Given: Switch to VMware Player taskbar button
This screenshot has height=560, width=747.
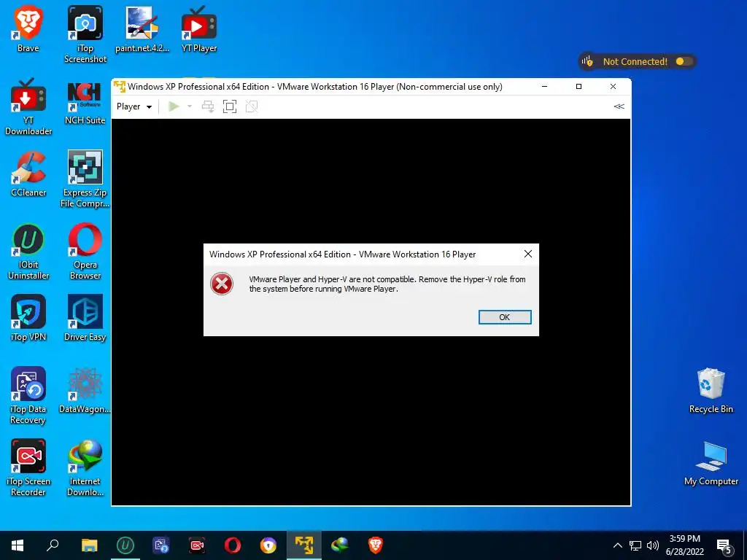Looking at the screenshot, I should pos(304,545).
